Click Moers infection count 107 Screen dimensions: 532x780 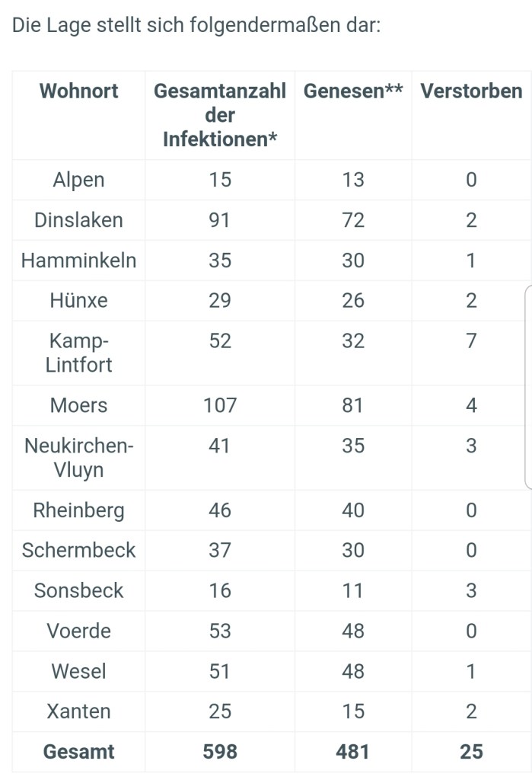(220, 405)
